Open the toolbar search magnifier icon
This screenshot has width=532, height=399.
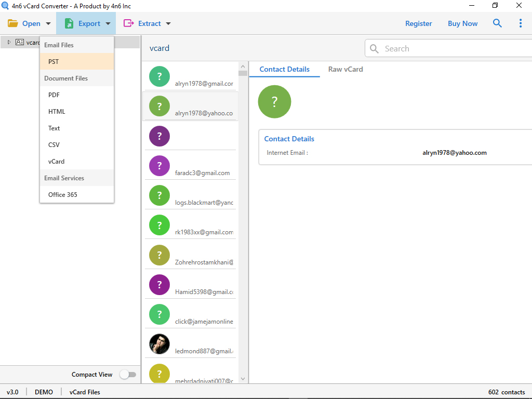(x=497, y=23)
